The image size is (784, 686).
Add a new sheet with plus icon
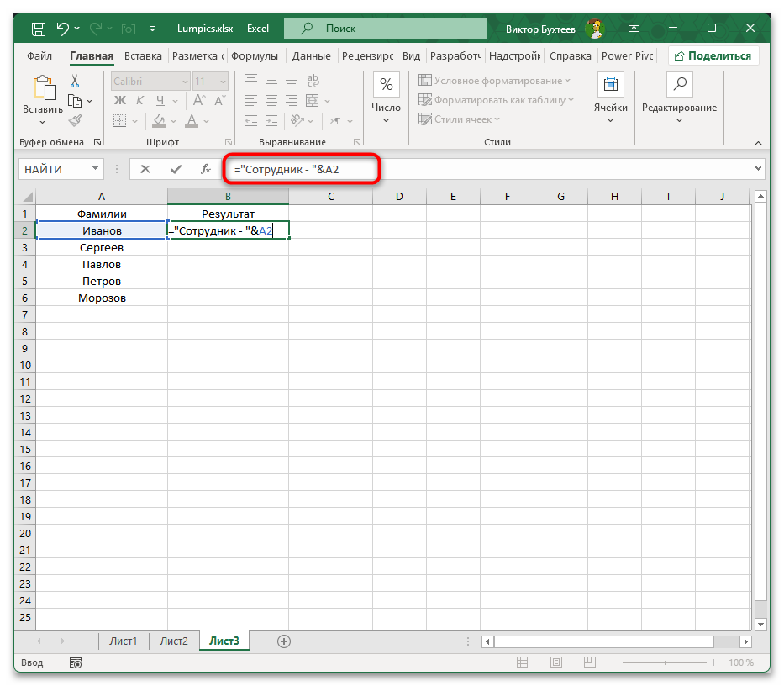click(284, 641)
